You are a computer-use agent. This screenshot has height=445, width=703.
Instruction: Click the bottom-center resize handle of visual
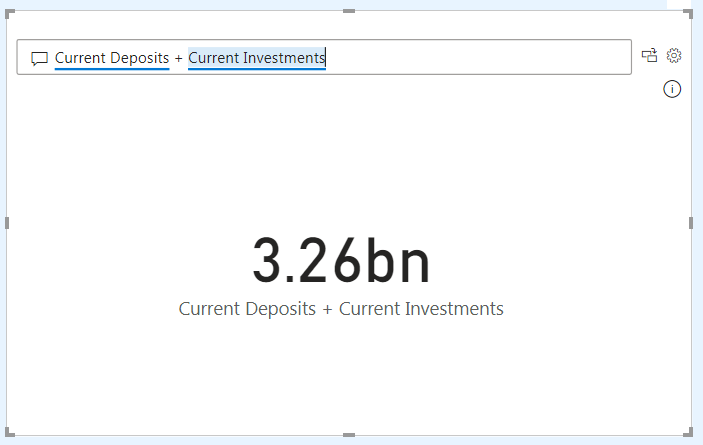349,435
